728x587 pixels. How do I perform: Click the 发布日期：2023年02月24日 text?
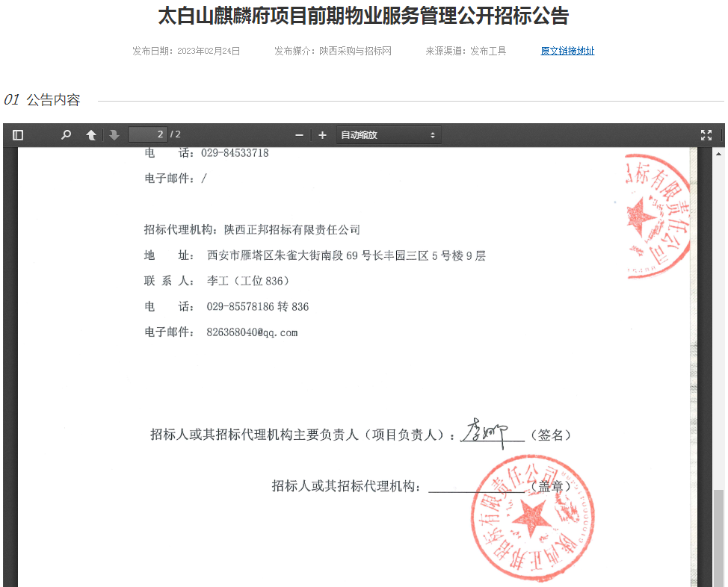click(x=186, y=51)
